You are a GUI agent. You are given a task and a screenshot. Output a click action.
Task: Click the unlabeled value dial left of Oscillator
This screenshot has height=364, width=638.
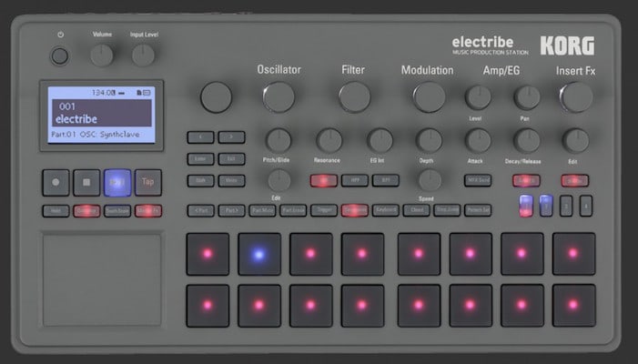pos(216,97)
